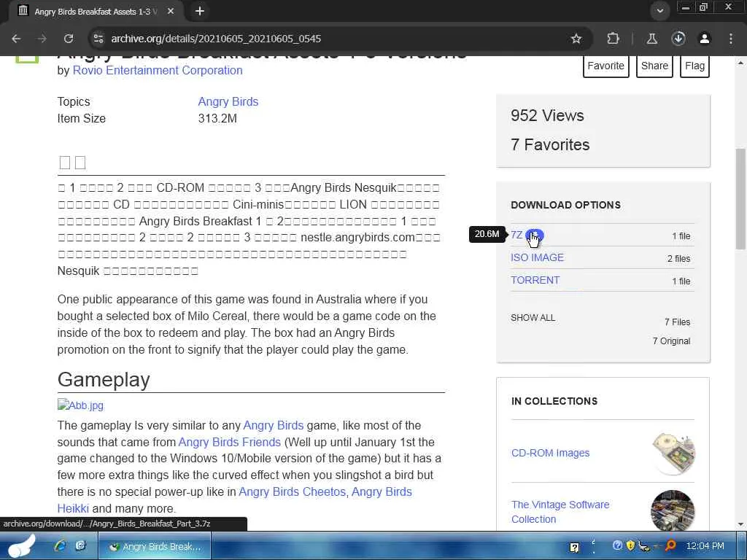Screen dimensions: 747x560
Task: Expand ISO IMAGE download option
Action: 538,257
